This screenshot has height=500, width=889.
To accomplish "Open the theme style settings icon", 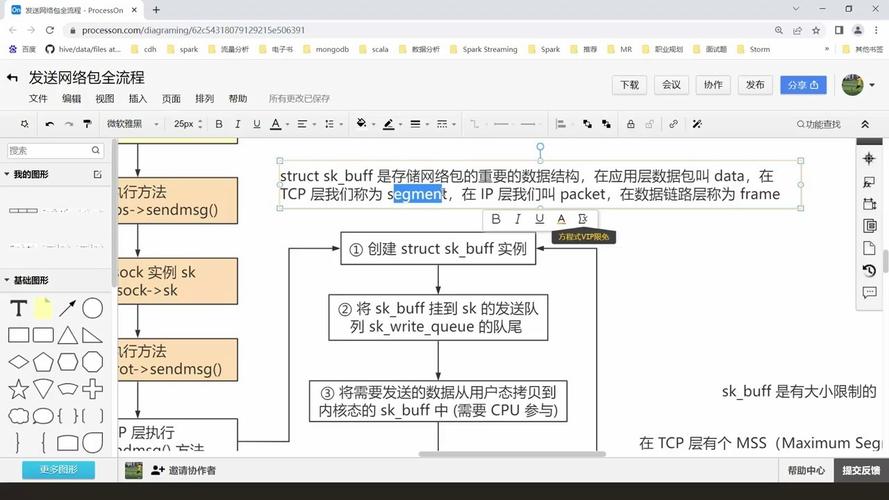I will tap(24, 124).
